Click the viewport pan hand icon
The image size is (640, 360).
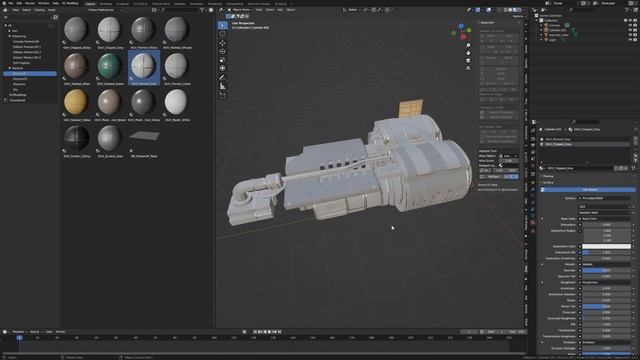[468, 53]
